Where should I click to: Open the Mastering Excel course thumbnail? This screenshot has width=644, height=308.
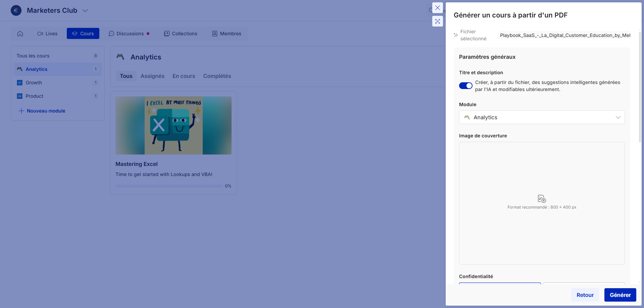[x=174, y=125]
